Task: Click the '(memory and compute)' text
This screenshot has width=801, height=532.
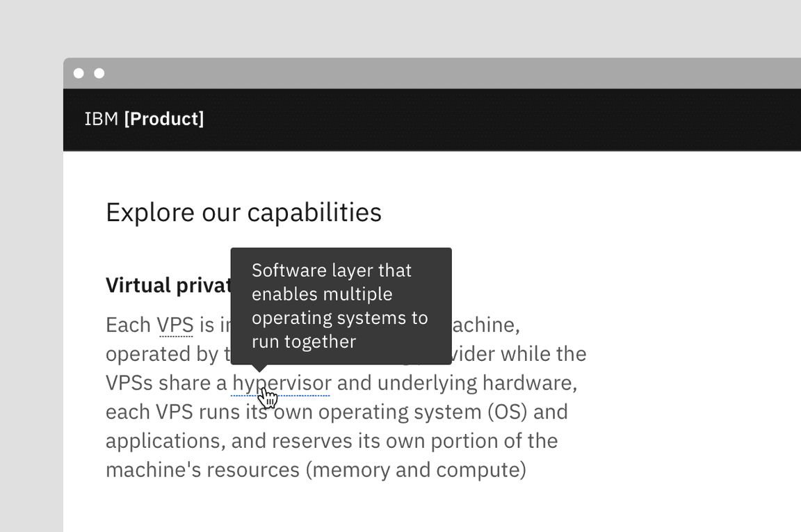Action: coord(416,469)
